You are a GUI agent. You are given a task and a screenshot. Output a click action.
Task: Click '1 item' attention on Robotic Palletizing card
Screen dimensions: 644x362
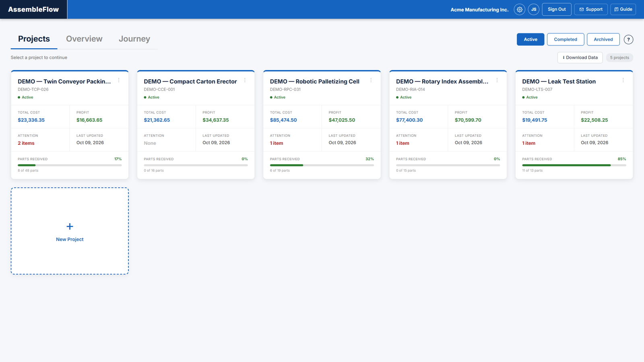[277, 143]
